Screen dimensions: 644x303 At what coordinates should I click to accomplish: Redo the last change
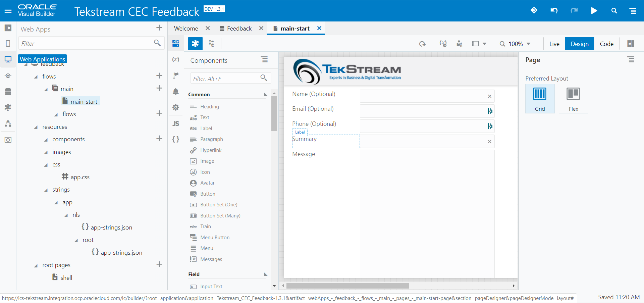[574, 10]
